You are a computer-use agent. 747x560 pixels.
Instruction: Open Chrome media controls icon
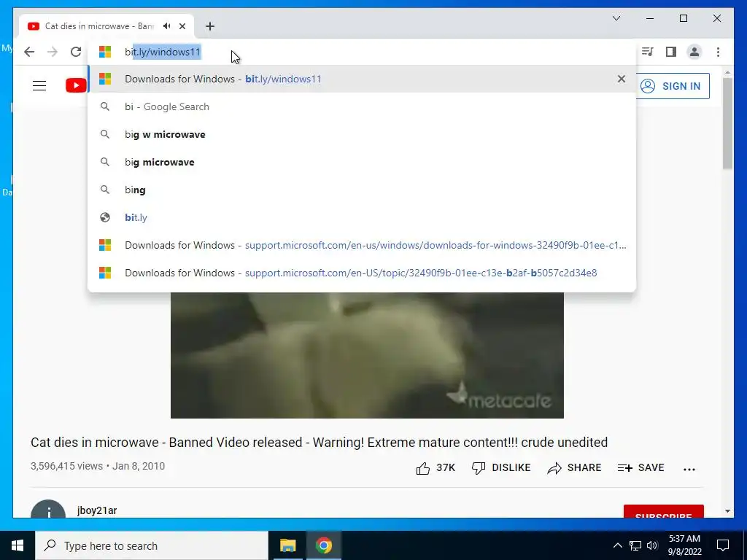(x=648, y=52)
